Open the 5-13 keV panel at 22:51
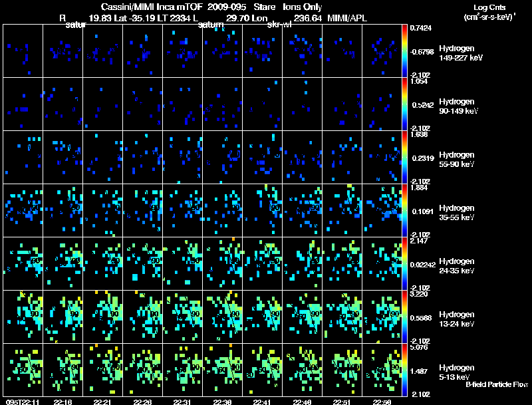 click(342, 370)
